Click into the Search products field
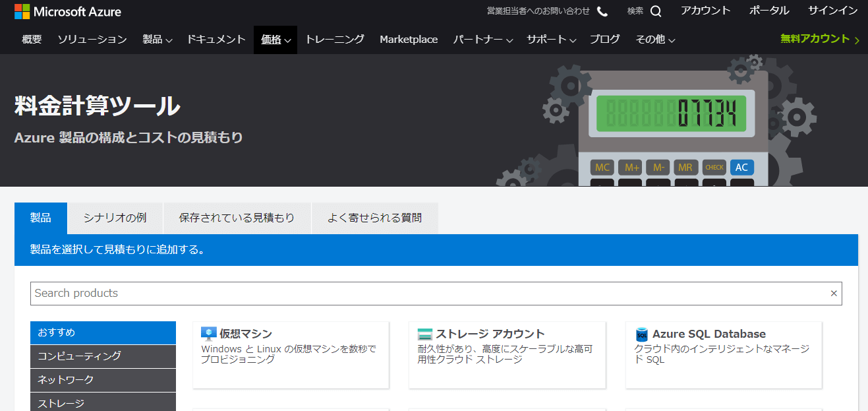This screenshot has width=868, height=411. pos(436,294)
